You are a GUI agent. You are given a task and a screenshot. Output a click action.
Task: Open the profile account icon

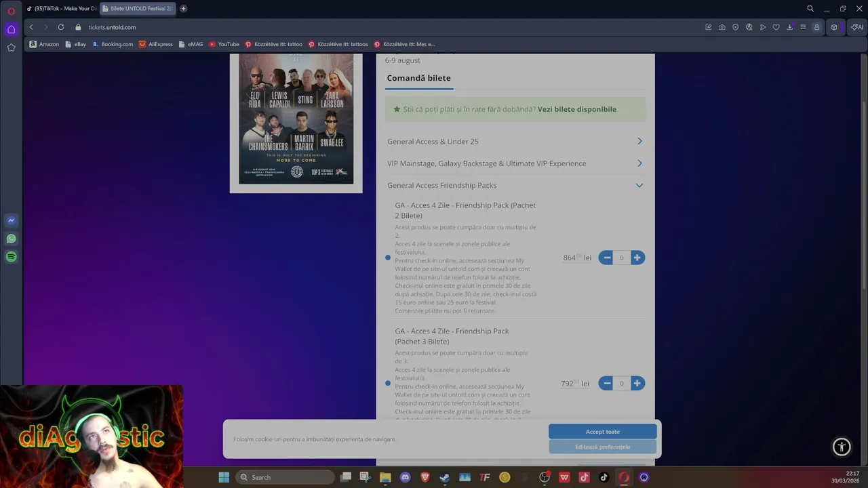817,27
